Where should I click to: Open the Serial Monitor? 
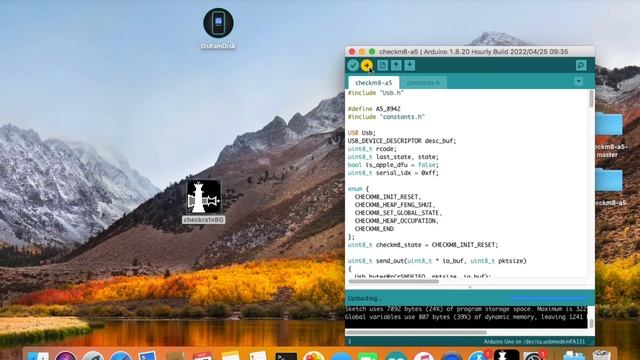click(x=581, y=65)
